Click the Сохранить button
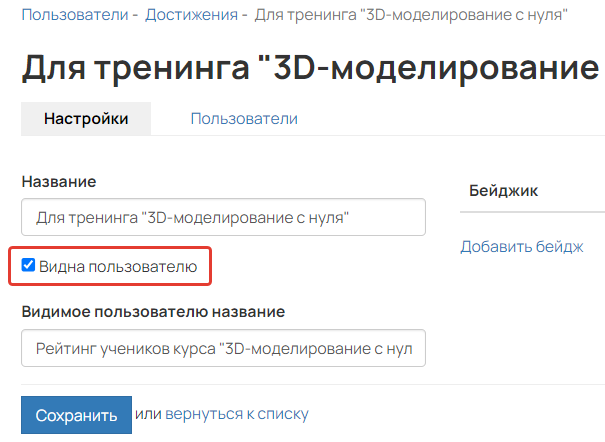Image resolution: width=605 pixels, height=442 pixels. point(76,415)
